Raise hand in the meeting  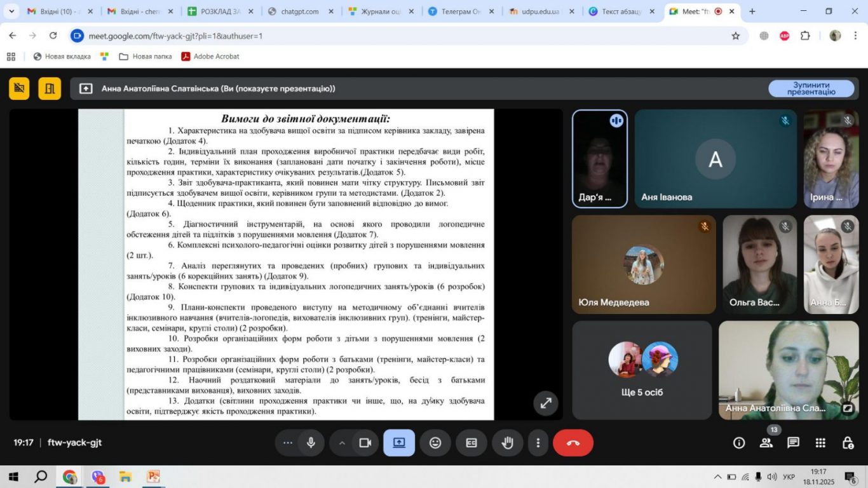pyautogui.click(x=508, y=443)
